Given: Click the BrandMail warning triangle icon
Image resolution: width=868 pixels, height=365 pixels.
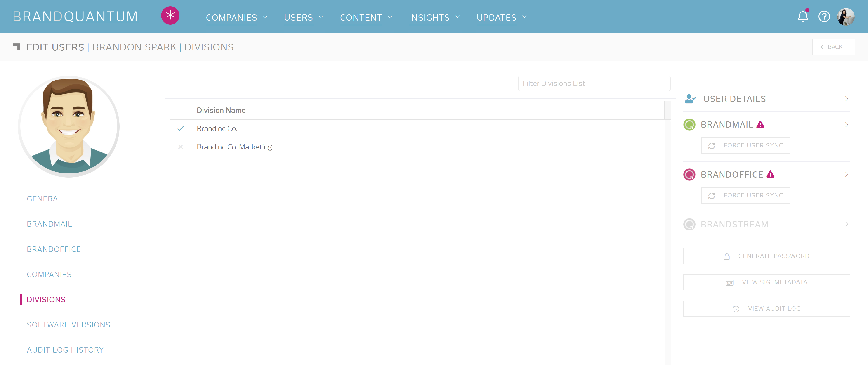Looking at the screenshot, I should pos(760,124).
